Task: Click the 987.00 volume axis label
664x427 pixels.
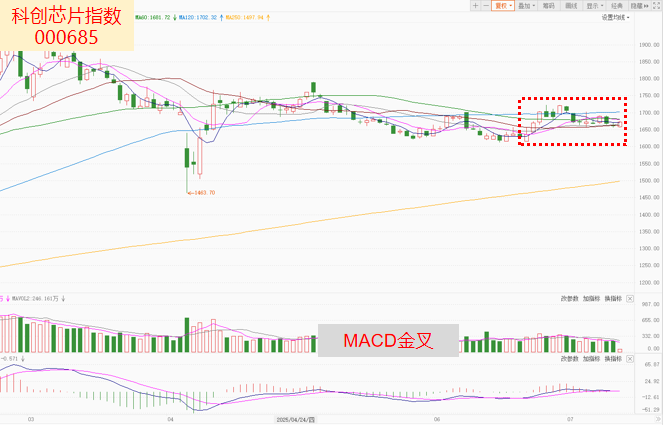Action: [x=651, y=304]
